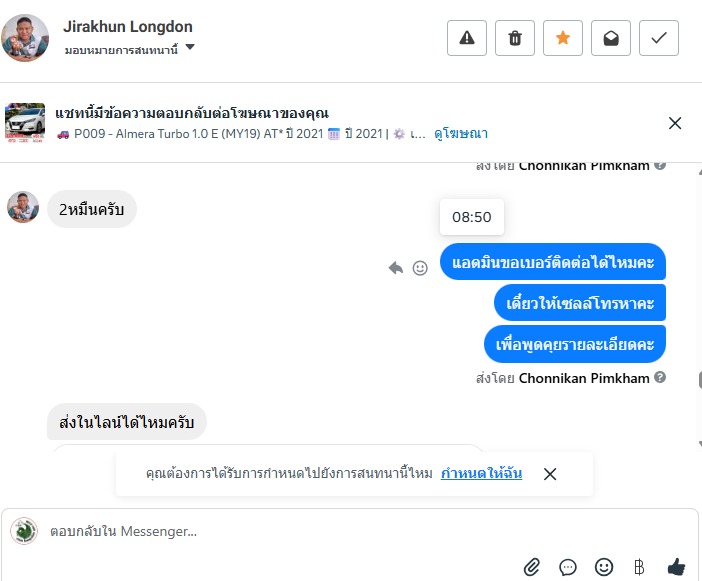Attach a file using paperclip icon

pyautogui.click(x=531, y=567)
